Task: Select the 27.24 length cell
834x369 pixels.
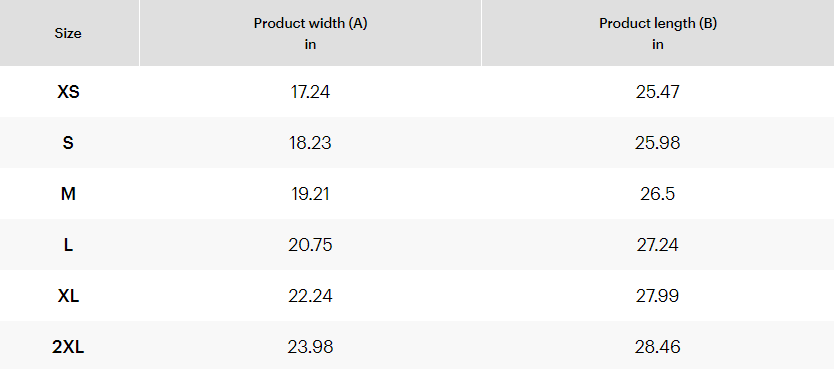Action: coord(658,245)
